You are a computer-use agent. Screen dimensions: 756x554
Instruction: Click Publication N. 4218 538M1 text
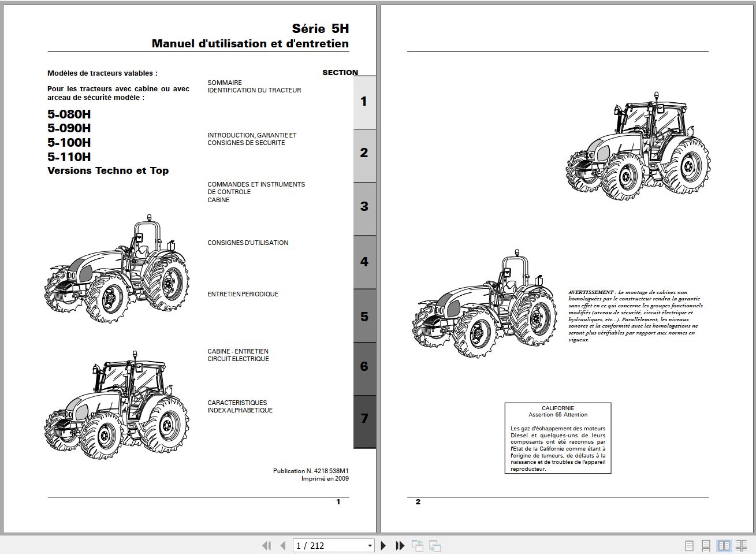click(x=311, y=471)
